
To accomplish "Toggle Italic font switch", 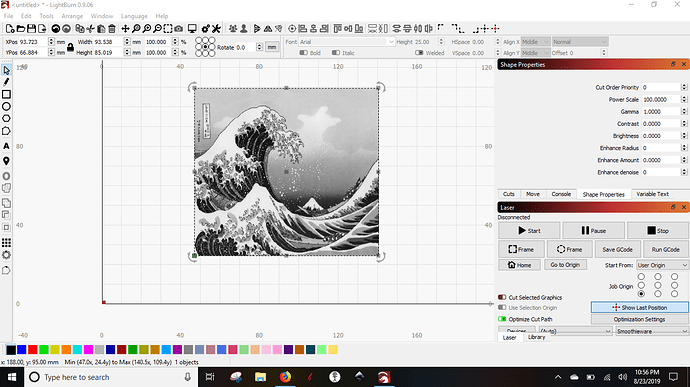I will 336,53.
